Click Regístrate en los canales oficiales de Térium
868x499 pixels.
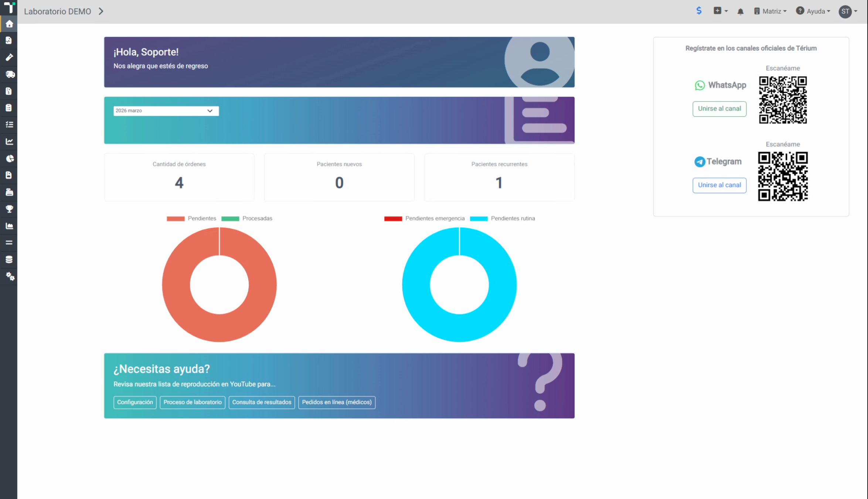pyautogui.click(x=751, y=48)
